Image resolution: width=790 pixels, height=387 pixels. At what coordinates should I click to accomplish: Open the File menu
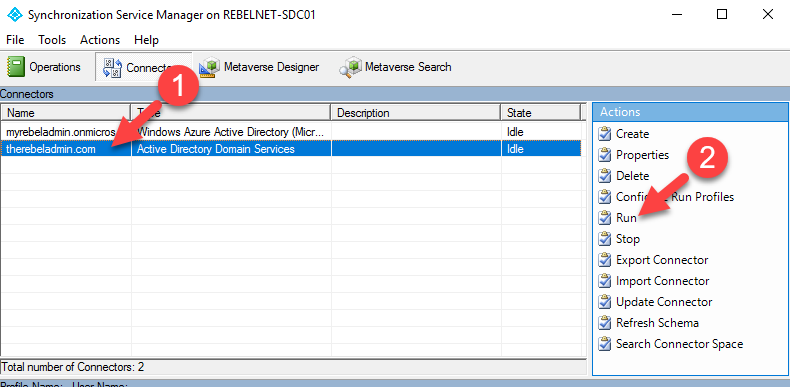[15, 40]
